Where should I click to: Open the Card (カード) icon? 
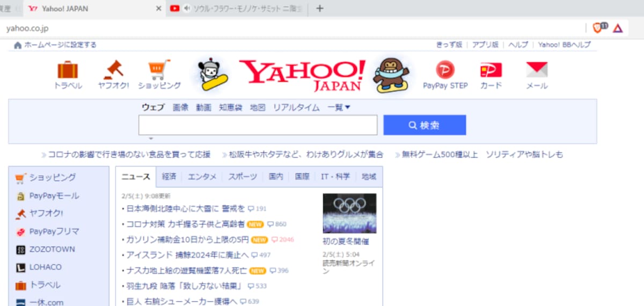coord(491,70)
